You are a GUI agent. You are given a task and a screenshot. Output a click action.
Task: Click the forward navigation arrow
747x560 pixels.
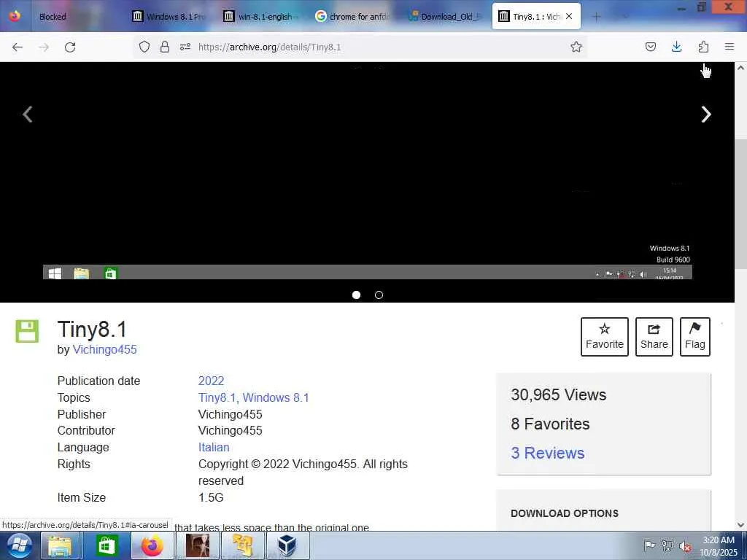click(x=44, y=47)
